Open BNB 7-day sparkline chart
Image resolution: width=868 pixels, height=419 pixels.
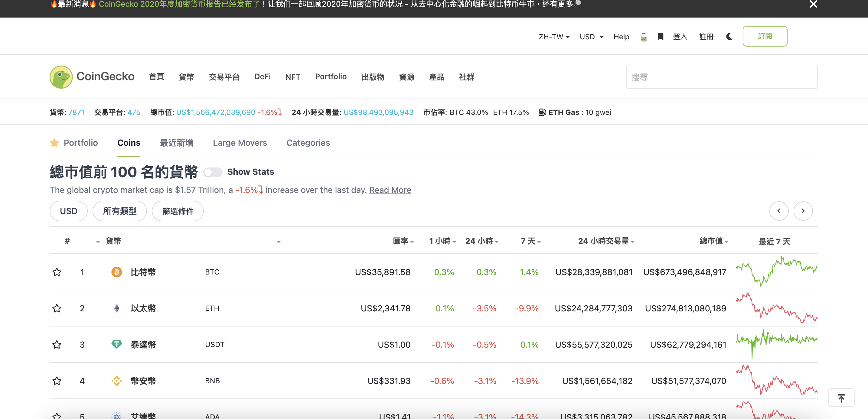point(777,380)
